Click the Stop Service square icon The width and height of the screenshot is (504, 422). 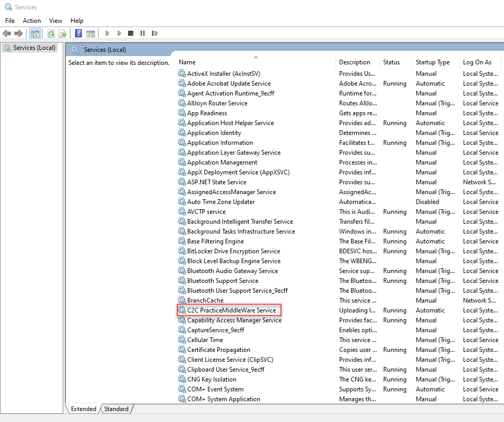[x=131, y=33]
